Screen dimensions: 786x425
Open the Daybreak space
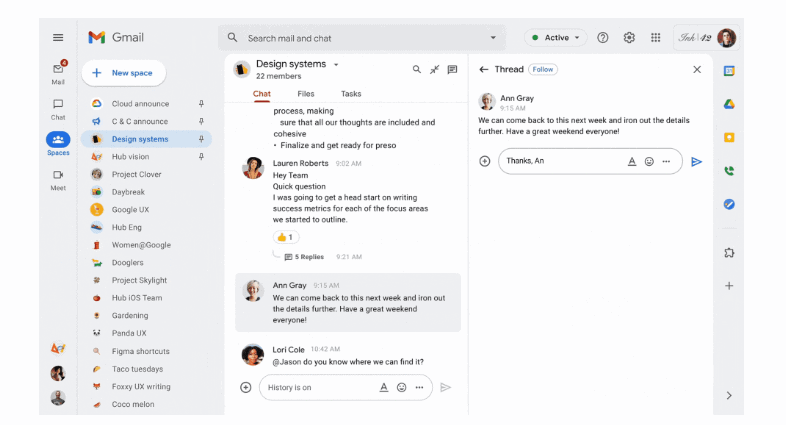pyautogui.click(x=146, y=192)
